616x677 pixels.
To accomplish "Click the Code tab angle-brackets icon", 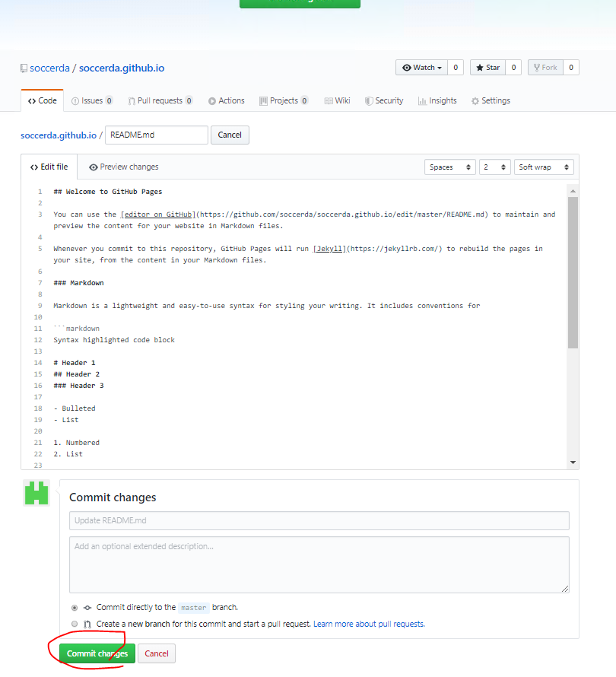I will point(32,101).
